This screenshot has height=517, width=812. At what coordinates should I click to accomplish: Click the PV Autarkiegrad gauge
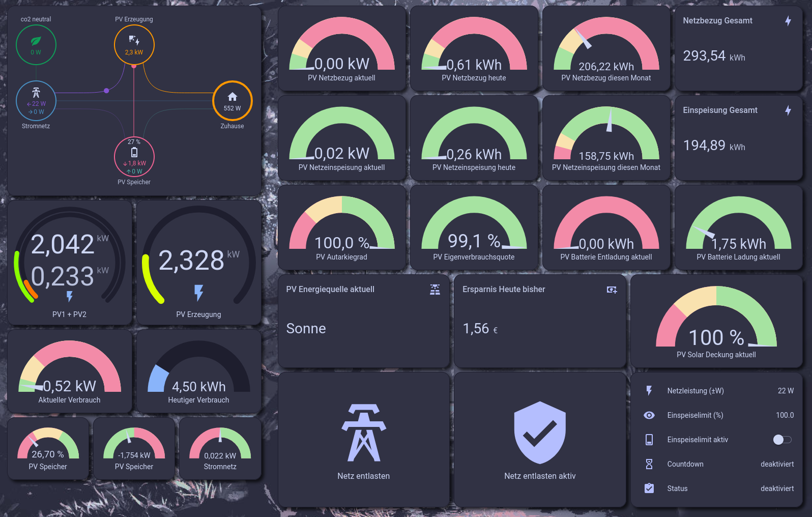pos(341,227)
